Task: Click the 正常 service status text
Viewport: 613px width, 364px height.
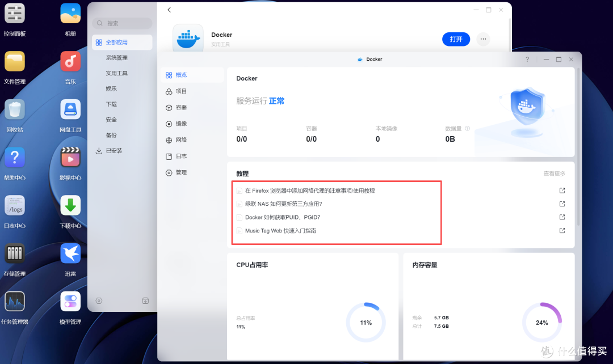Action: point(276,101)
